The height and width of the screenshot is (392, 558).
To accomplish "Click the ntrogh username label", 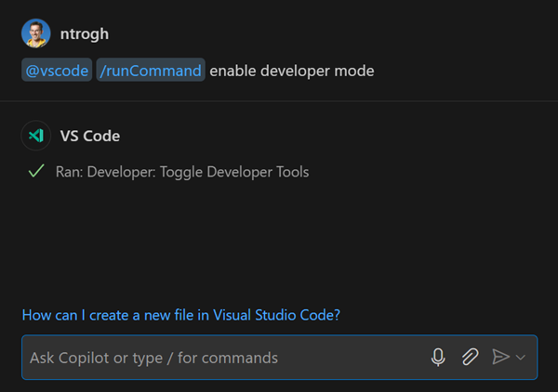I will pyautogui.click(x=85, y=34).
